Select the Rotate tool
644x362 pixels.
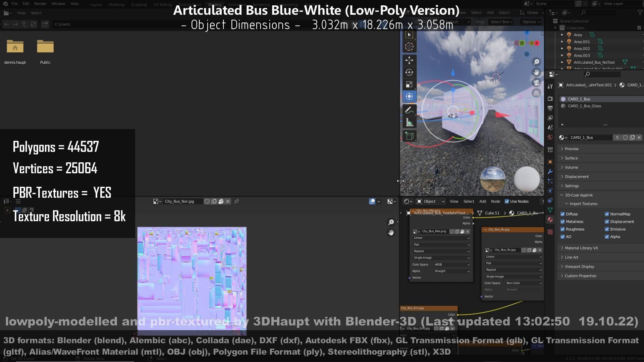pyautogui.click(x=409, y=72)
